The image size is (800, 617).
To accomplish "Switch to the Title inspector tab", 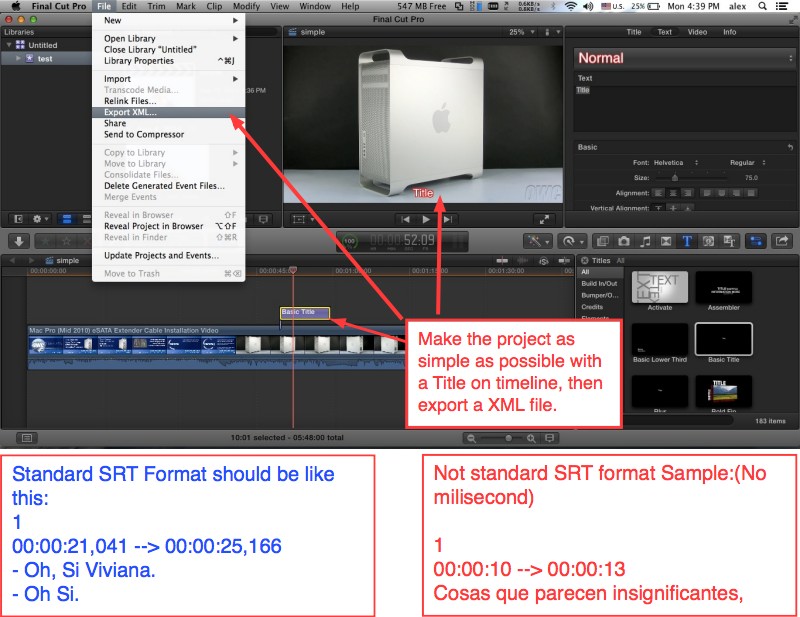I will coord(634,32).
